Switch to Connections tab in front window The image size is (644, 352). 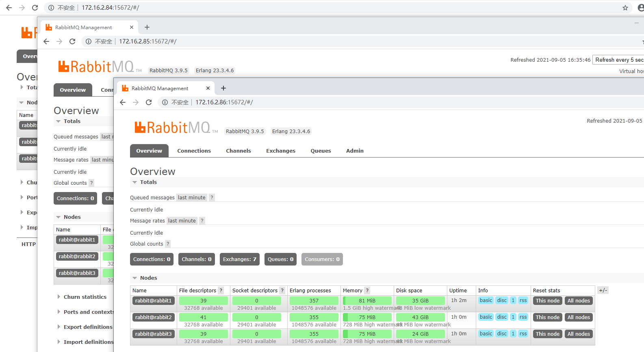[x=194, y=151]
